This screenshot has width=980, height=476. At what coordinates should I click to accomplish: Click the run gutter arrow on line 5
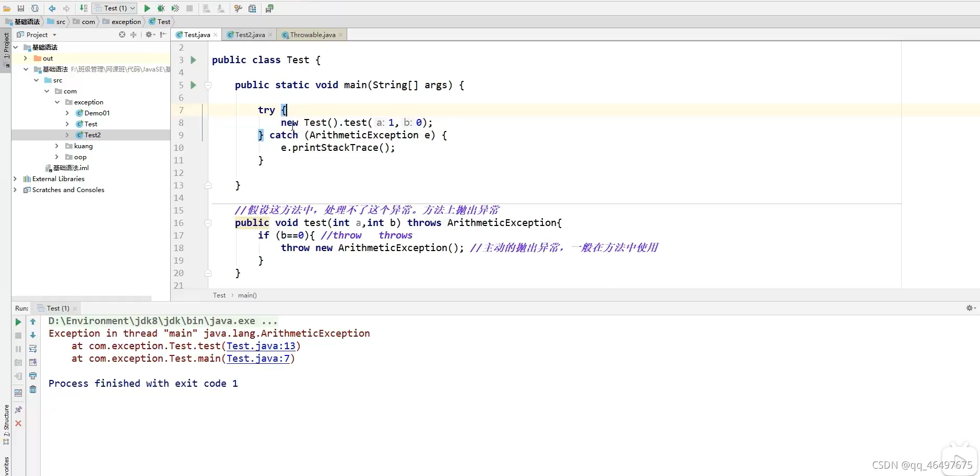click(193, 85)
